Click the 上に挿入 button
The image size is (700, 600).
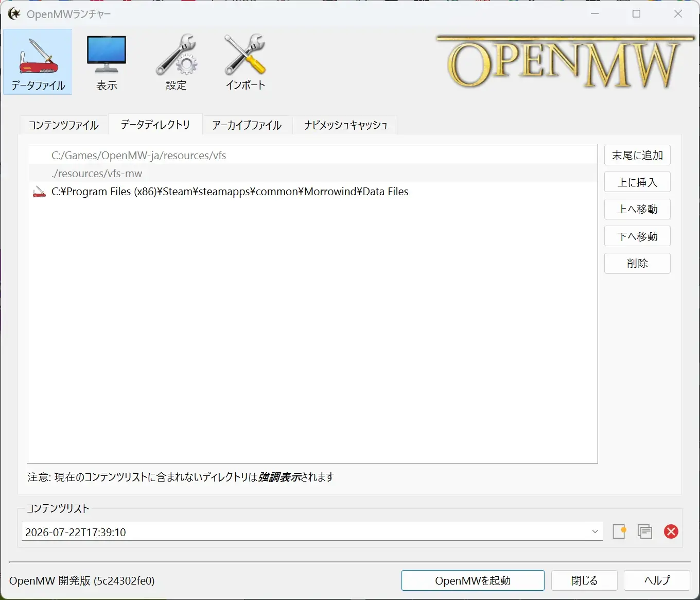click(x=637, y=182)
